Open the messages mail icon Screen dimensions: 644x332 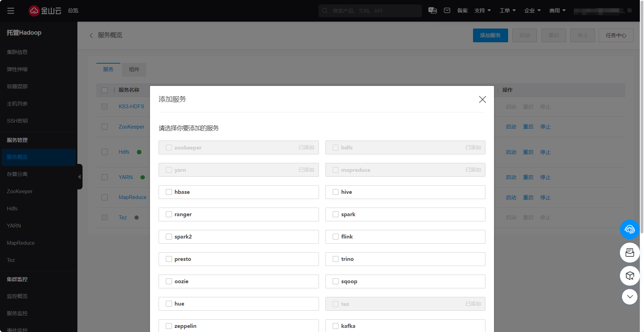coord(447,11)
